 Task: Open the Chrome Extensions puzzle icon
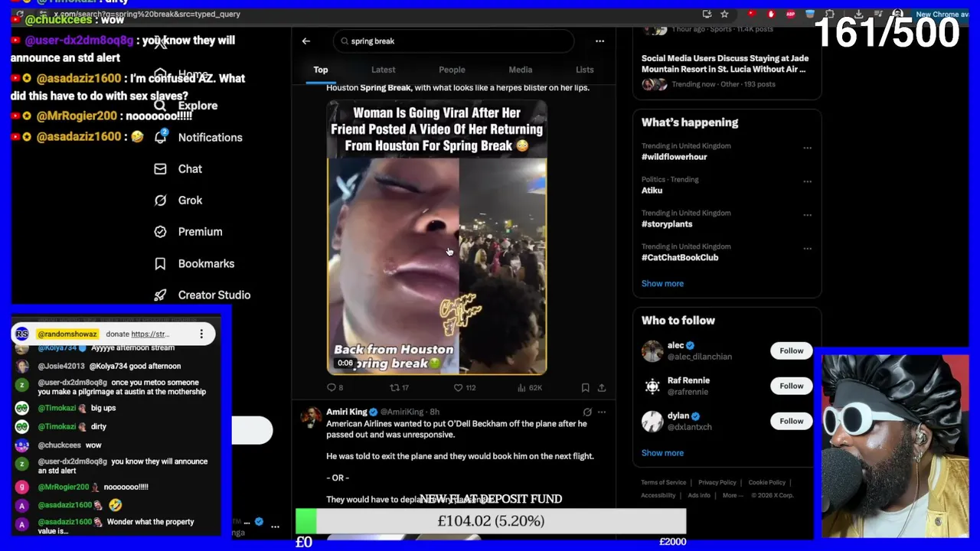[830, 14]
